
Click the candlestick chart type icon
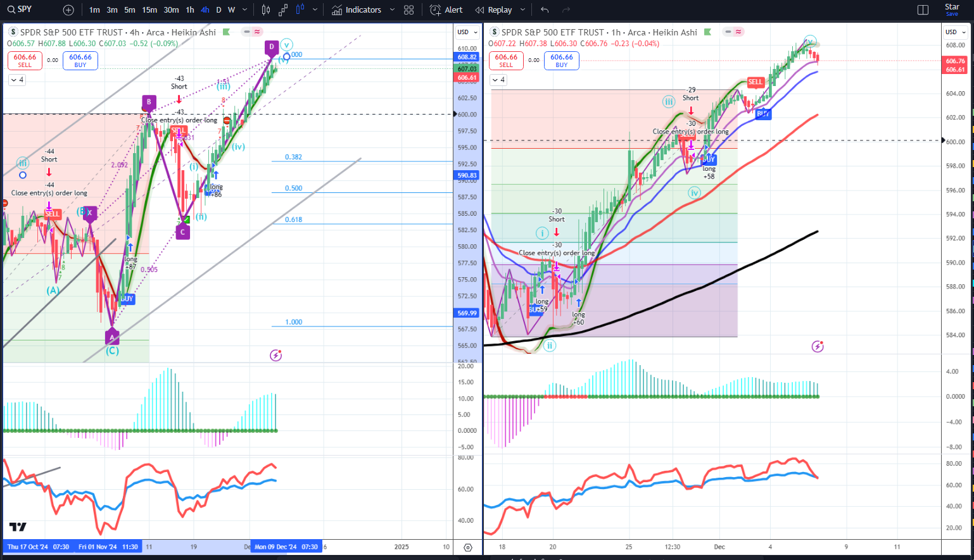click(266, 10)
